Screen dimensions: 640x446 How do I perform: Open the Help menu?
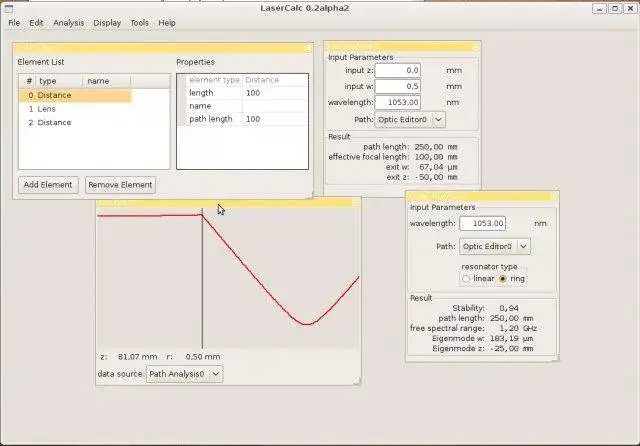coord(167,23)
